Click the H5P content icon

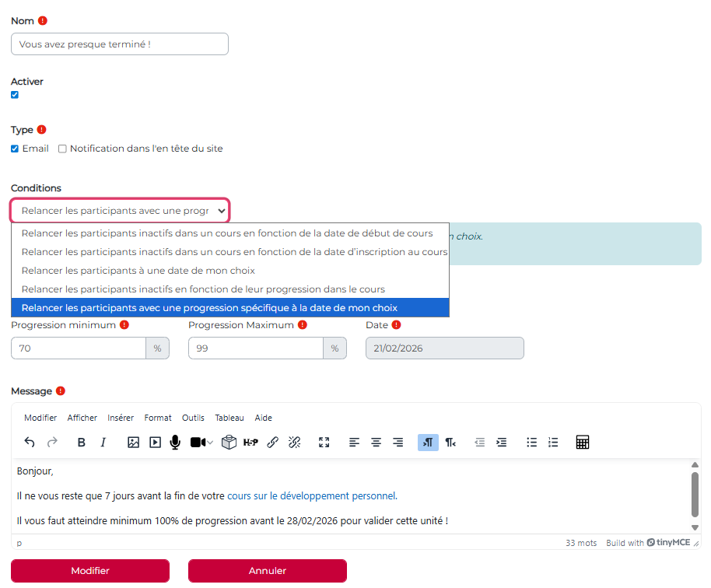point(250,443)
